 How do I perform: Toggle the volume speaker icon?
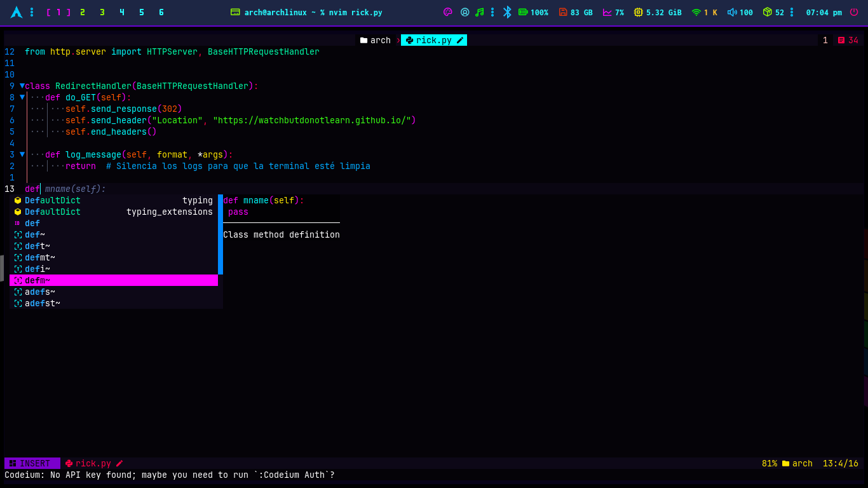732,12
